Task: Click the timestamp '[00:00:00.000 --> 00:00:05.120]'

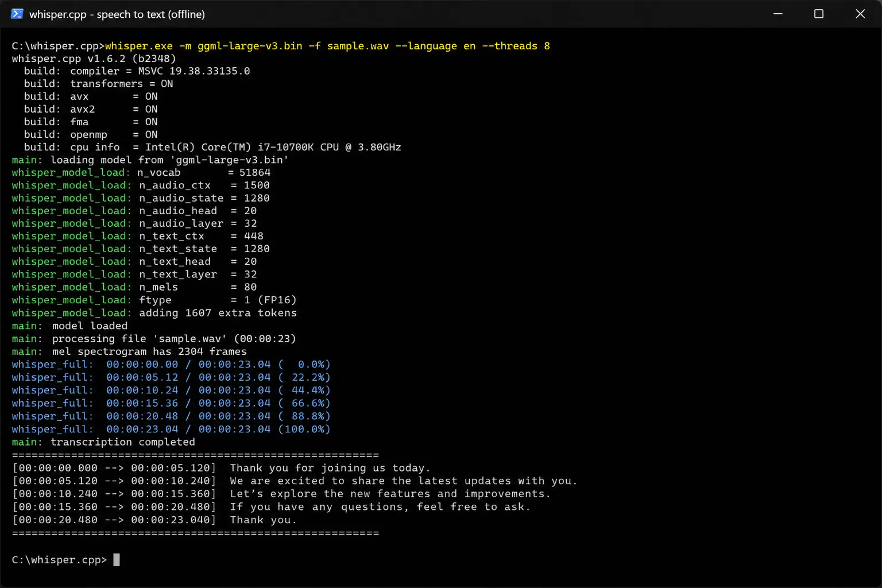Action: pyautogui.click(x=114, y=468)
